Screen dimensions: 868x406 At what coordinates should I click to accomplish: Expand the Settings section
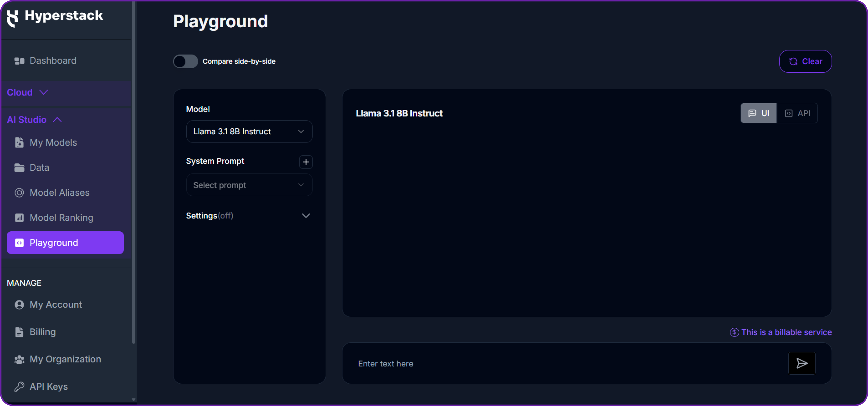[x=306, y=216]
